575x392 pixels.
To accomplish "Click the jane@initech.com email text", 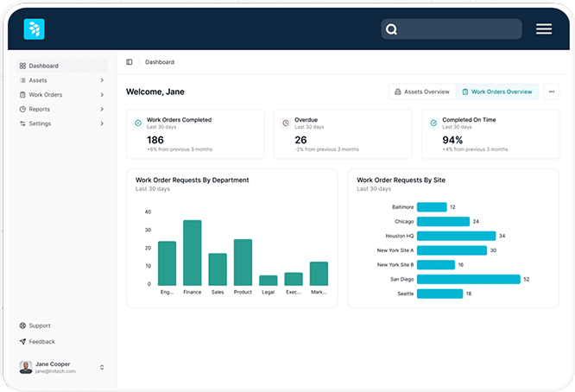I will (x=55, y=371).
